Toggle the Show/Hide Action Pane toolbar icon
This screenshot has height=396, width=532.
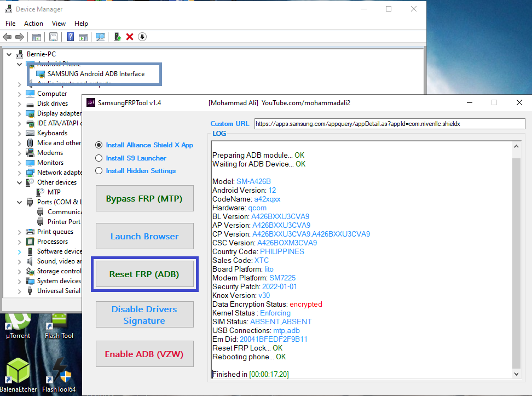83,37
